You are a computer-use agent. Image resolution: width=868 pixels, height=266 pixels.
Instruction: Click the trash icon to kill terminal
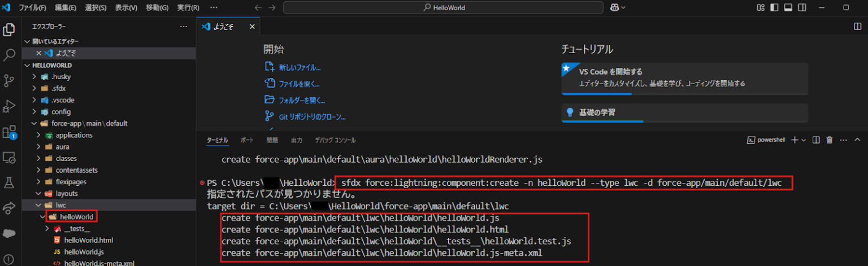click(830, 140)
